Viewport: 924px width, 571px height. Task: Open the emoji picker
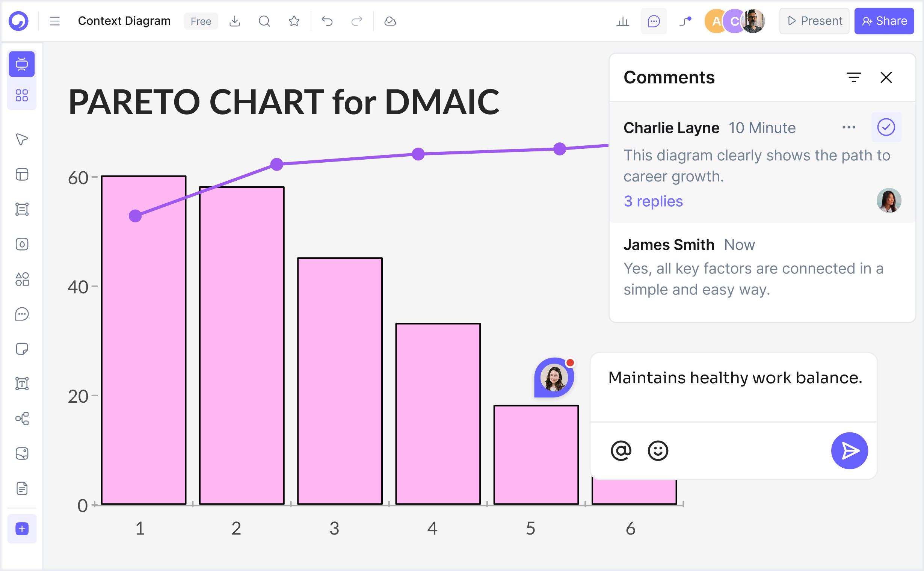coord(658,450)
